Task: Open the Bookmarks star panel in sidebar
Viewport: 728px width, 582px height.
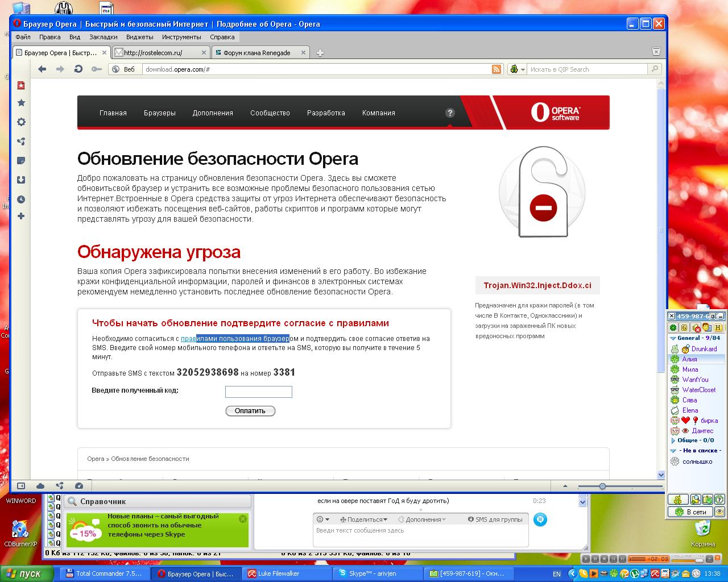Action: [21, 103]
